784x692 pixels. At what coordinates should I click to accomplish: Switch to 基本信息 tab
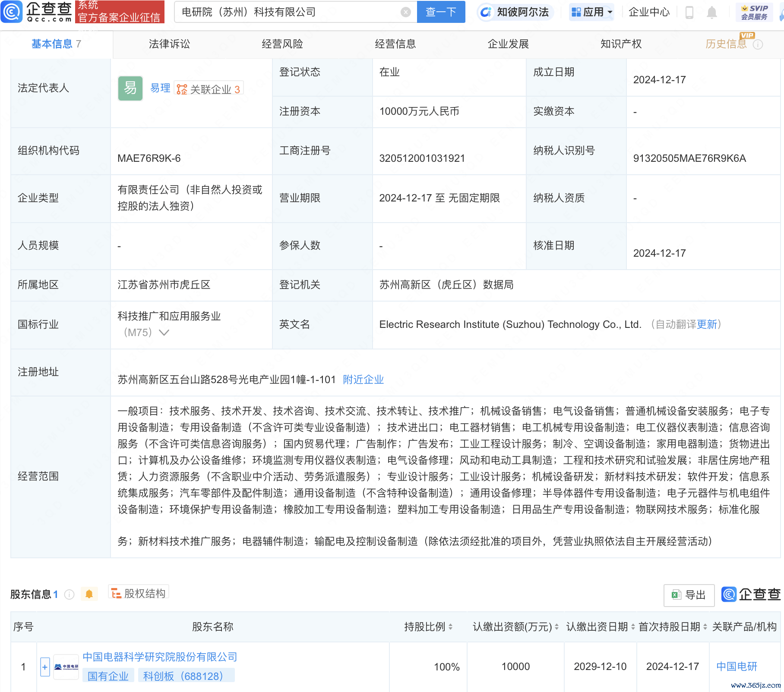56,44
